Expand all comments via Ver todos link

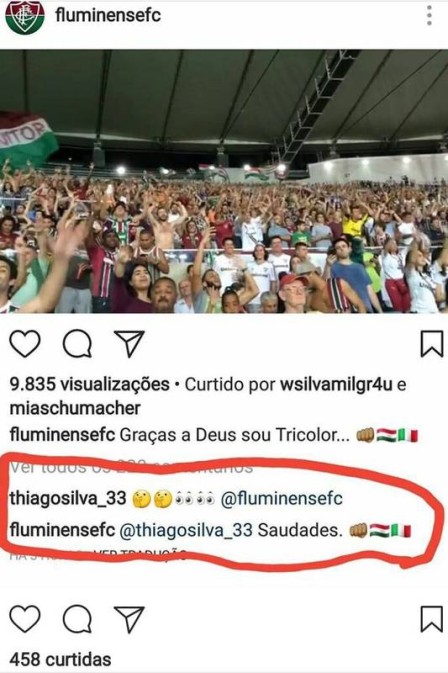click(x=131, y=467)
